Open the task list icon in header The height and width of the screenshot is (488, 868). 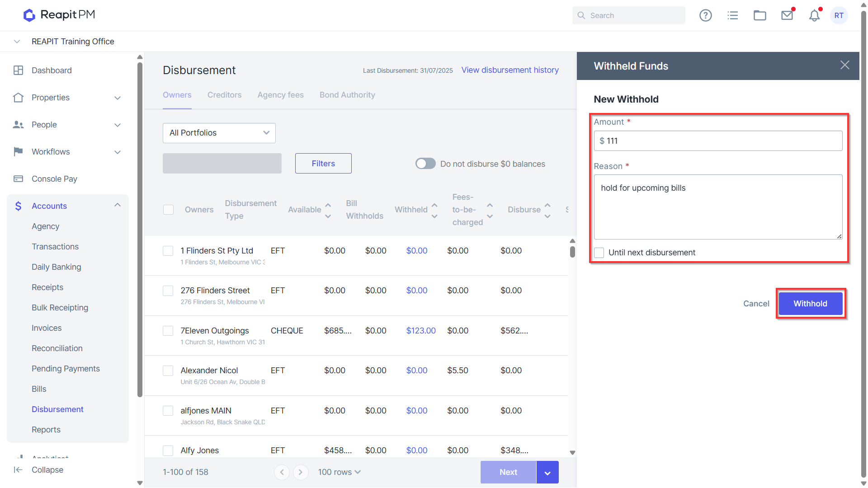732,15
